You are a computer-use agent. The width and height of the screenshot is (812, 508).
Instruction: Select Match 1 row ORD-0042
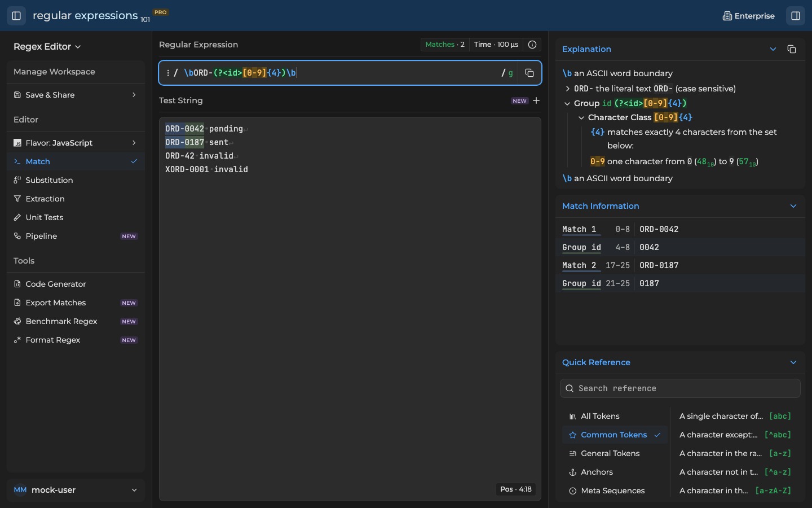coord(681,229)
